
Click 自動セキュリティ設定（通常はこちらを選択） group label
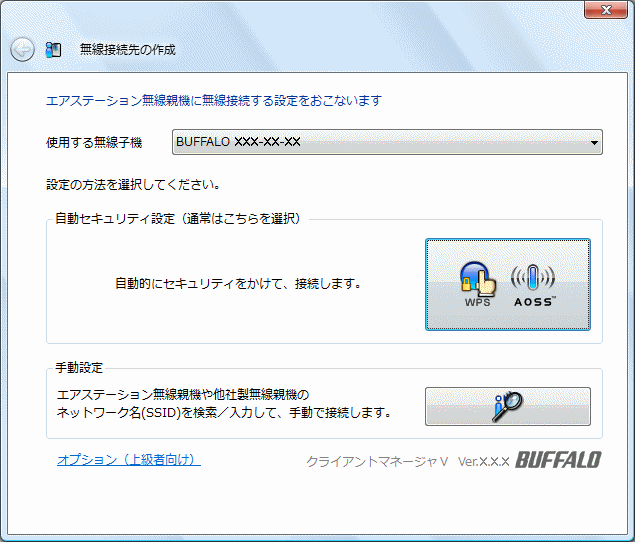coord(178,219)
